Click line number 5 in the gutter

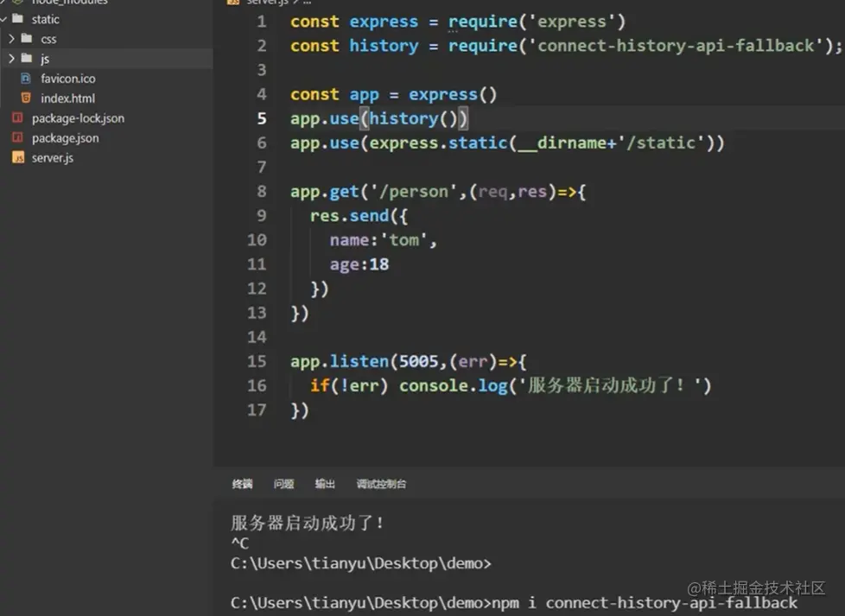coord(262,118)
